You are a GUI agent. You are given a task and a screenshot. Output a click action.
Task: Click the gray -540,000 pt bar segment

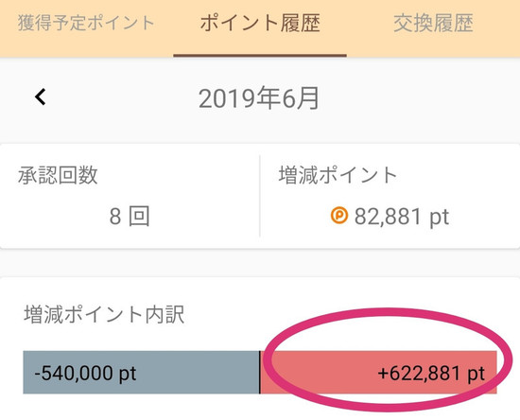click(x=141, y=372)
